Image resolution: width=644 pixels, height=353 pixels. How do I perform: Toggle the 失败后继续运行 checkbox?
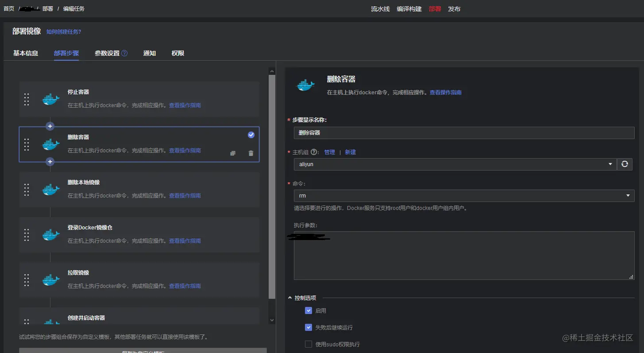pos(309,328)
